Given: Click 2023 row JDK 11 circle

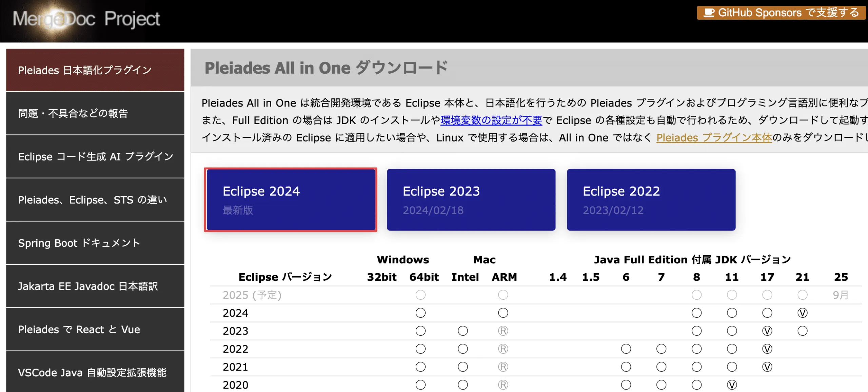Looking at the screenshot, I should click(732, 331).
